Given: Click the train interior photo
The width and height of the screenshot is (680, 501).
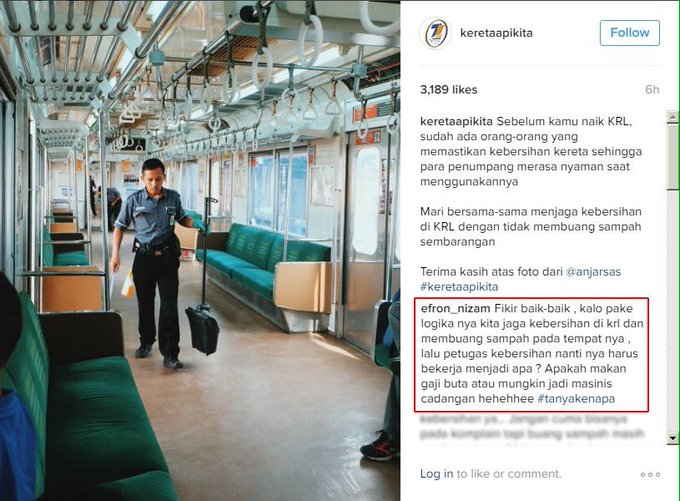Looking at the screenshot, I should tap(200, 250).
